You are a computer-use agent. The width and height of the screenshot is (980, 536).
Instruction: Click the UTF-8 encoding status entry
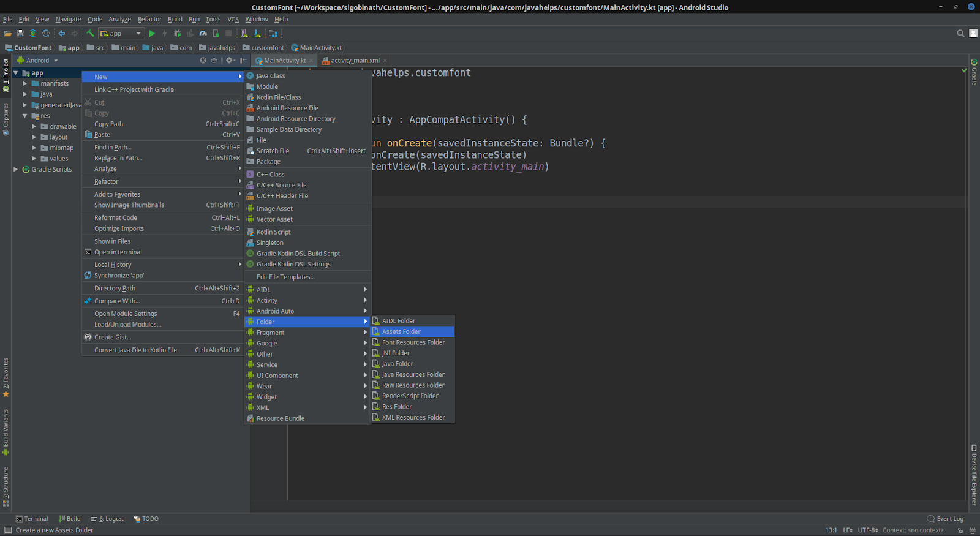coord(868,530)
